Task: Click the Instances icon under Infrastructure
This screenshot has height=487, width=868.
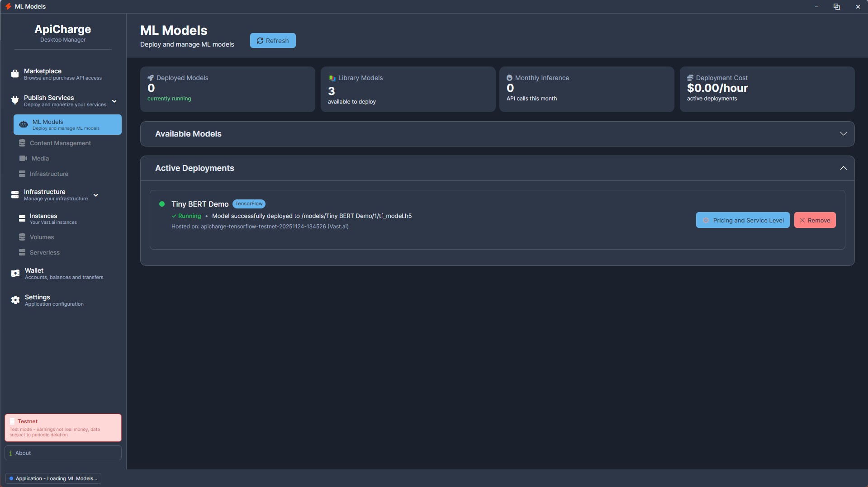Action: point(22,218)
